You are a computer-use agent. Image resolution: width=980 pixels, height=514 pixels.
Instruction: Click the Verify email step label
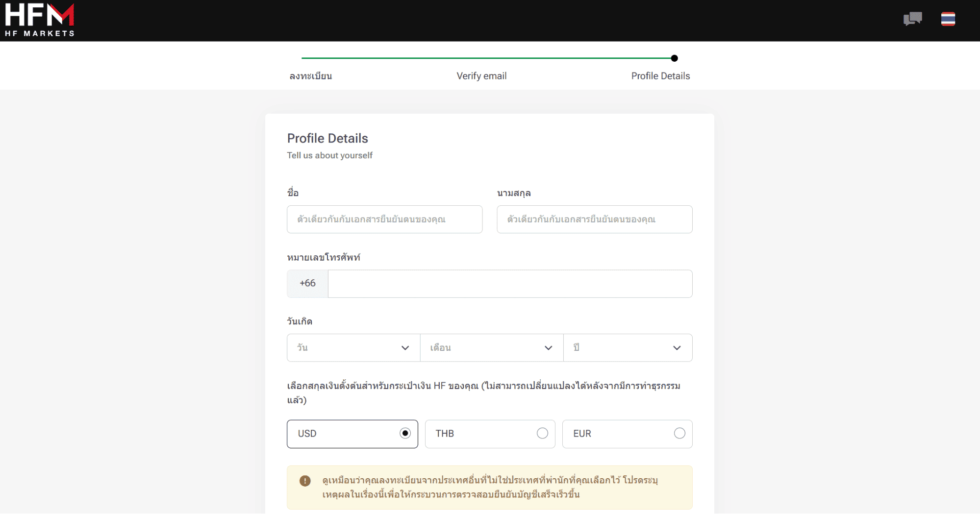[x=481, y=76]
